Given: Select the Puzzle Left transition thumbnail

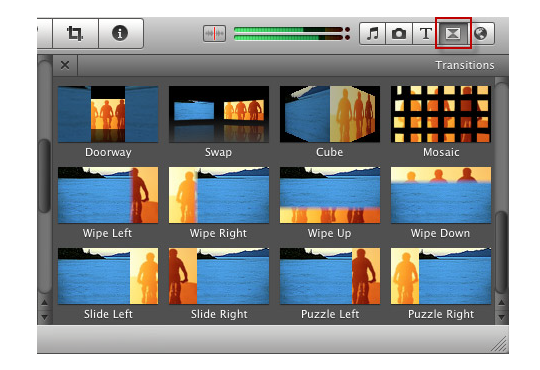Looking at the screenshot, I should [330, 276].
